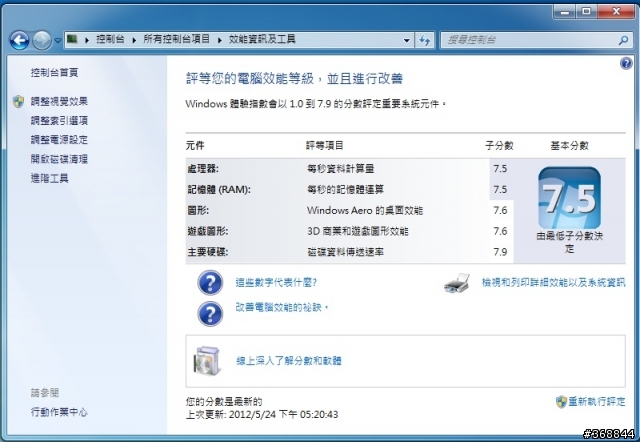The height and width of the screenshot is (442, 640).
Task: Open 進階工具 link
Action: pyautogui.click(x=49, y=178)
